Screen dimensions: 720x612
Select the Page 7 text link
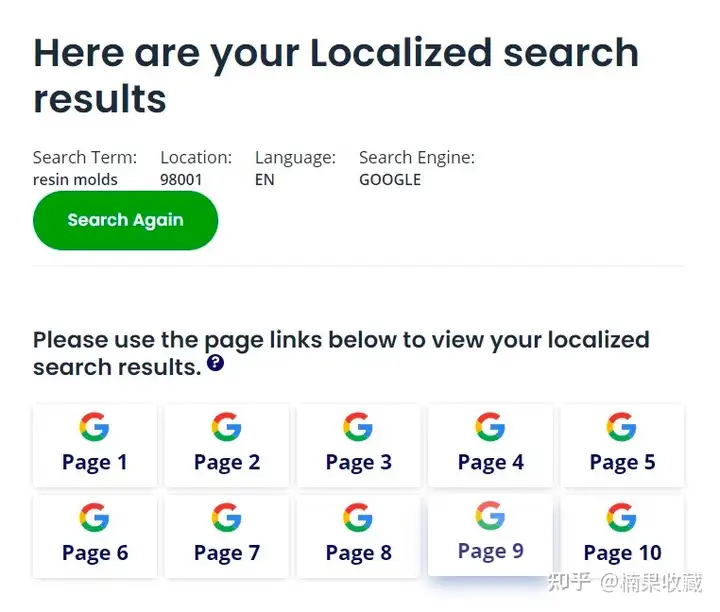coord(227,553)
